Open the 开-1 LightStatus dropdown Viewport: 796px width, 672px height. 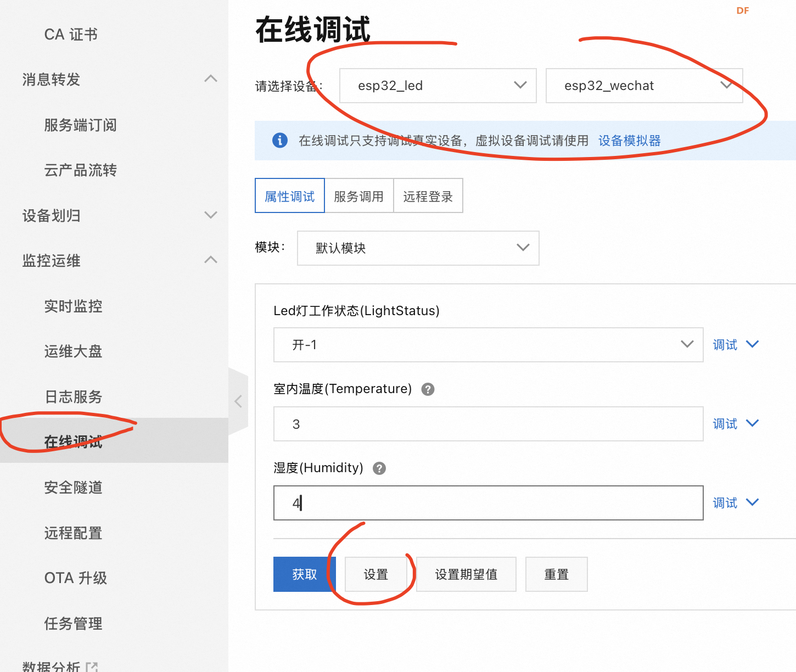tap(489, 345)
